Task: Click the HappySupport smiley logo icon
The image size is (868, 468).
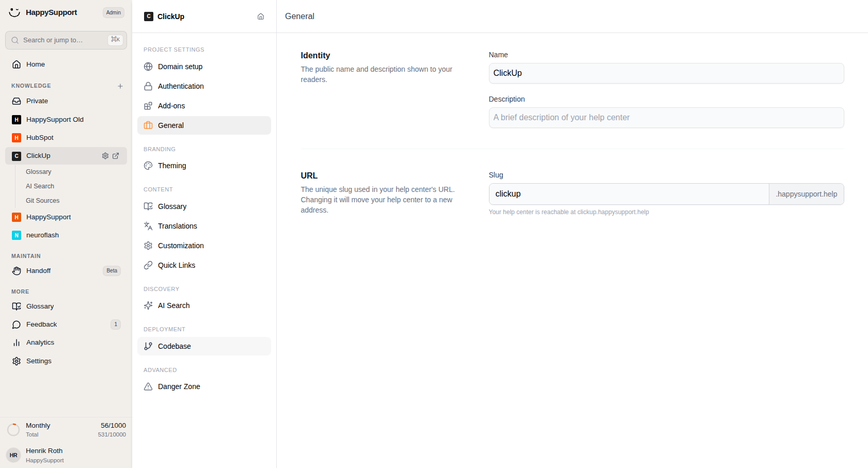Action: [x=14, y=12]
